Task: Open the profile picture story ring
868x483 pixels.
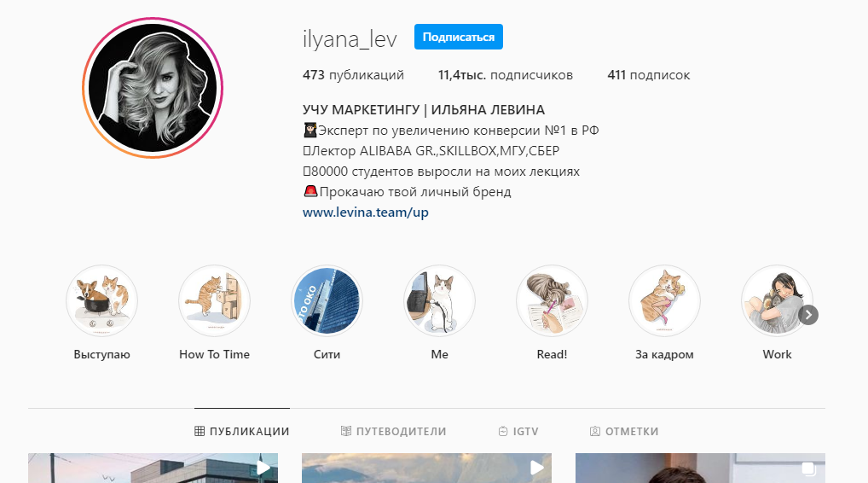Action: [x=153, y=88]
